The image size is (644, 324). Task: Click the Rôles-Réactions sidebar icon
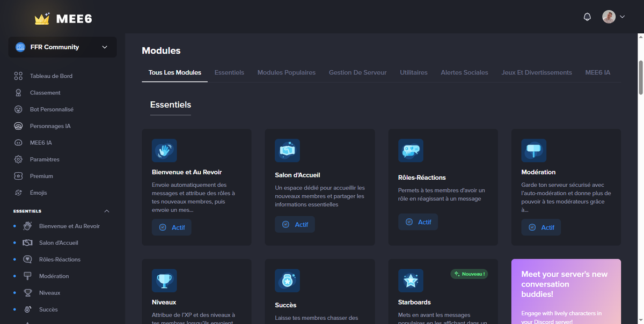[27, 259]
